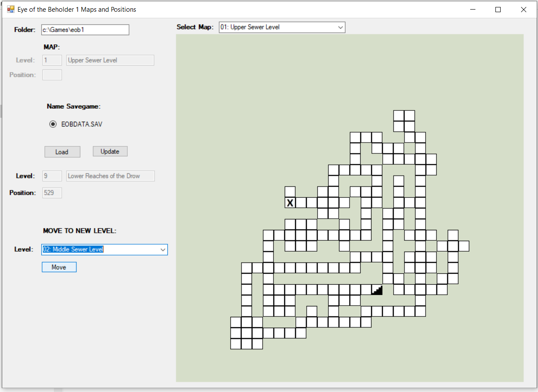Click the 'Folder:' label
The width and height of the screenshot is (538, 392).
[25, 30]
